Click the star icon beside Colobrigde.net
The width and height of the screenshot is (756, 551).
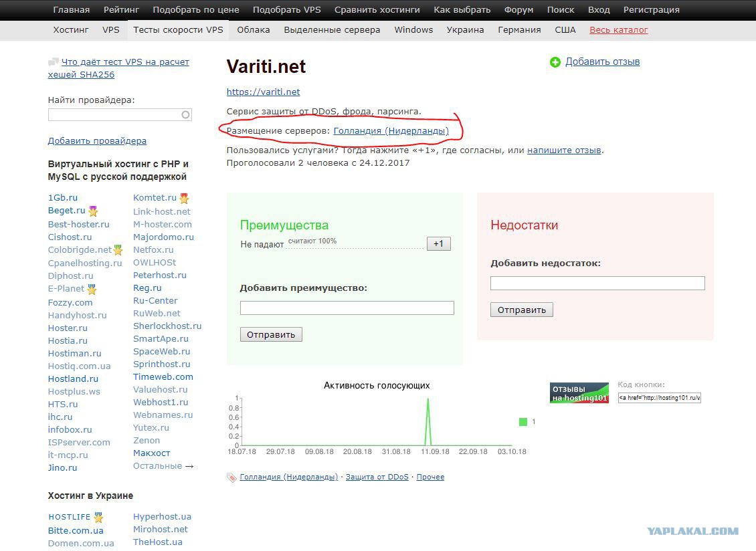(118, 250)
